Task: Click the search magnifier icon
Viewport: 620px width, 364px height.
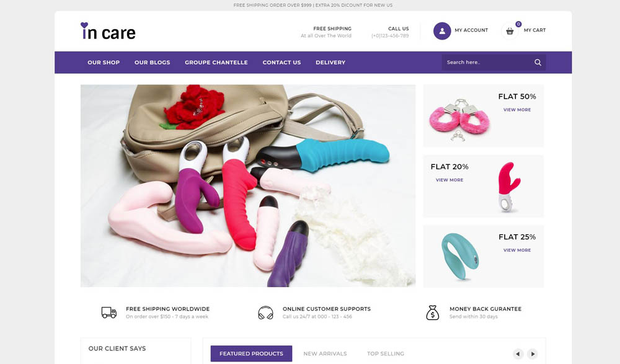Action: click(538, 63)
